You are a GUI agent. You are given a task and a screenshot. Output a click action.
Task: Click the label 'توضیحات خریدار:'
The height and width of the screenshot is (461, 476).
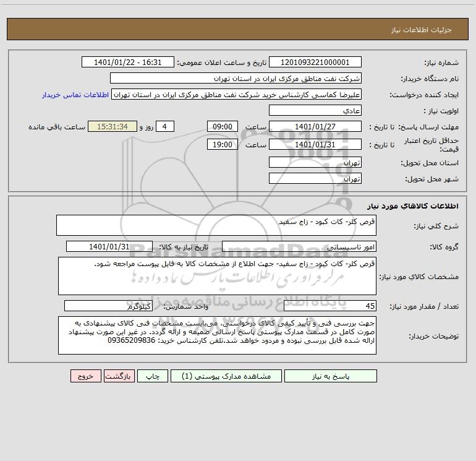tap(433, 336)
